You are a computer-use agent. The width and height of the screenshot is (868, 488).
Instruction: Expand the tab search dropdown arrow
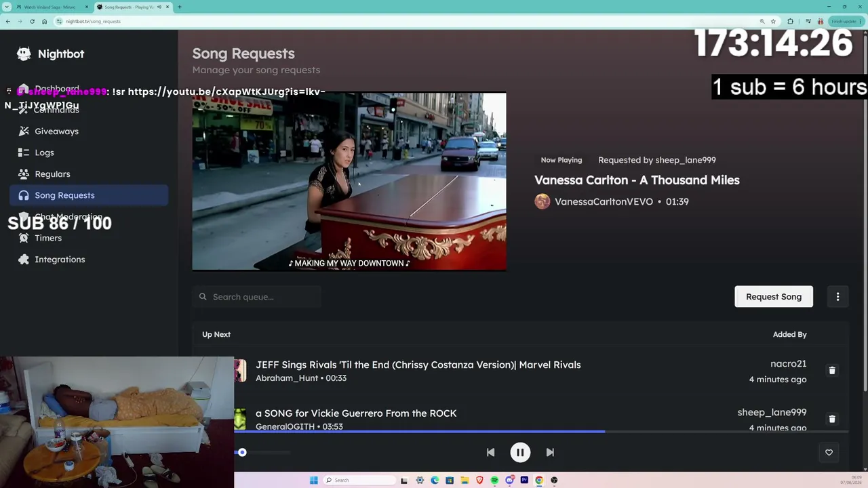coord(7,7)
